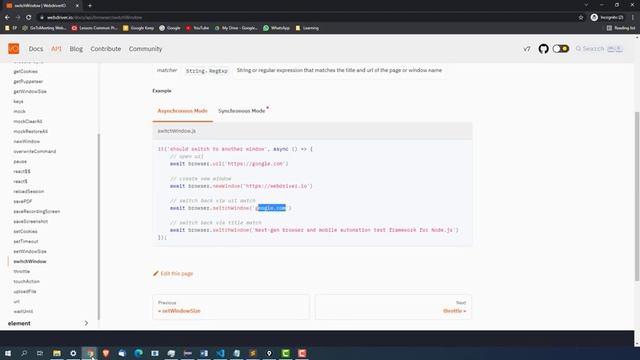This screenshot has width=640, height=360.
Task: Bookmark this page with star icon
Action: [x=581, y=18]
